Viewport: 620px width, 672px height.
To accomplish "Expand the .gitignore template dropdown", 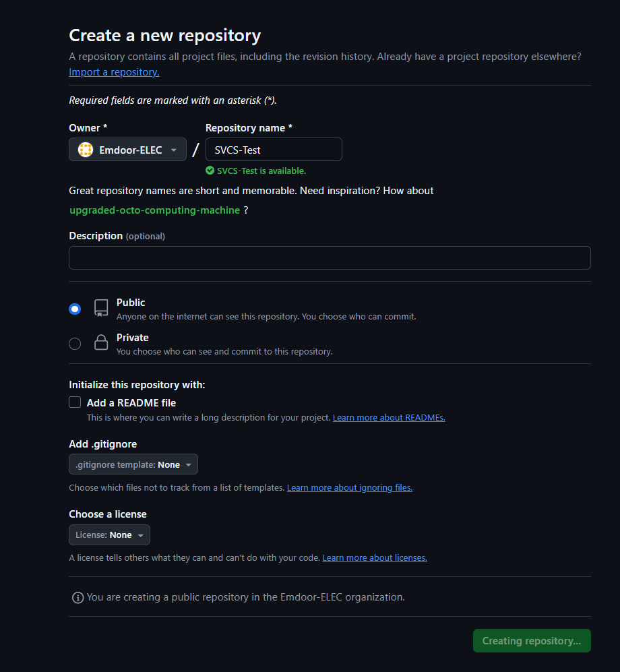I will coord(133,464).
